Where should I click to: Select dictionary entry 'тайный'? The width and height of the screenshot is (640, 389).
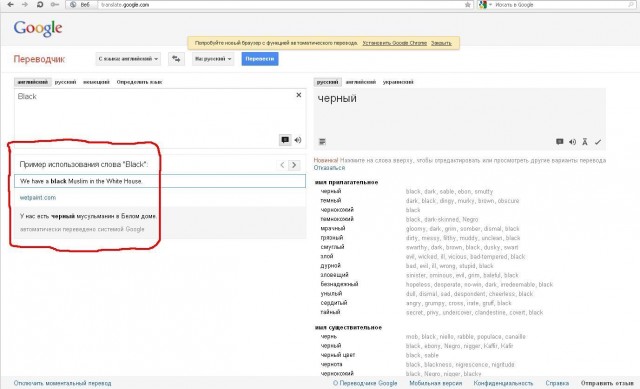click(x=330, y=312)
